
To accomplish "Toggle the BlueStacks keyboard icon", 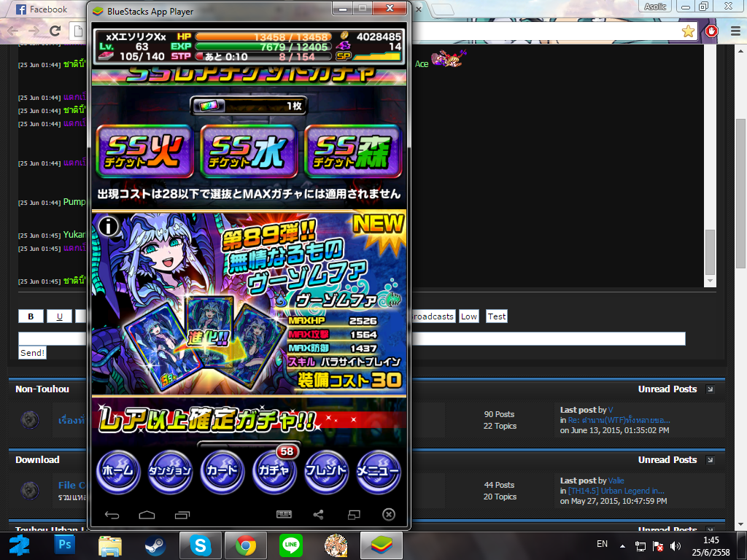I will (x=284, y=514).
